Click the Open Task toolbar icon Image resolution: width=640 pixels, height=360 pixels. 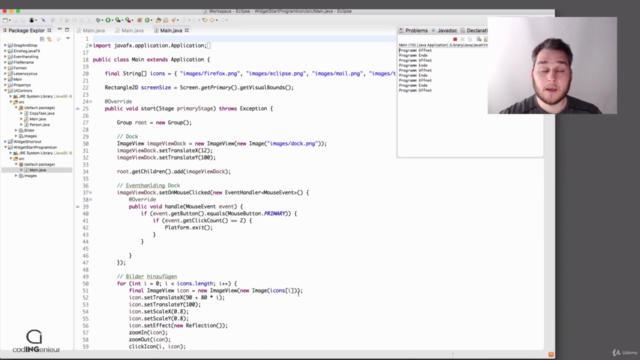[166, 20]
